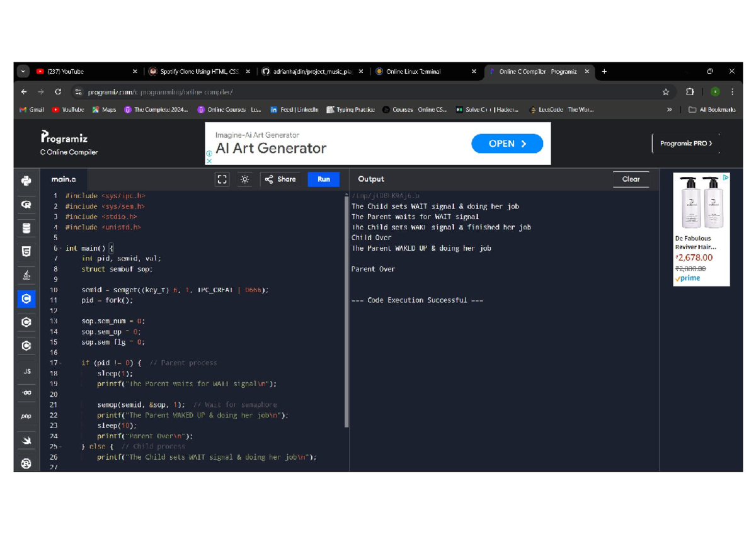Select the main.c file tab
Image resolution: width=756 pixels, height=534 pixels.
(64, 179)
